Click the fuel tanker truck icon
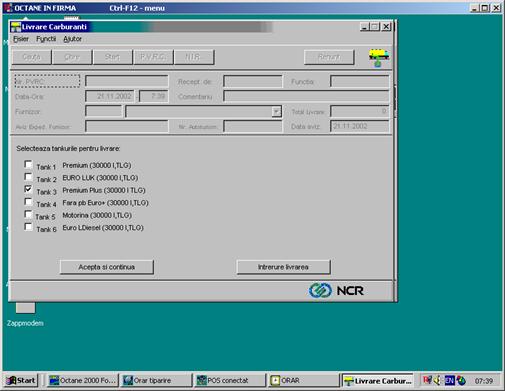The width and height of the screenshot is (505, 391). pyautogui.click(x=379, y=57)
